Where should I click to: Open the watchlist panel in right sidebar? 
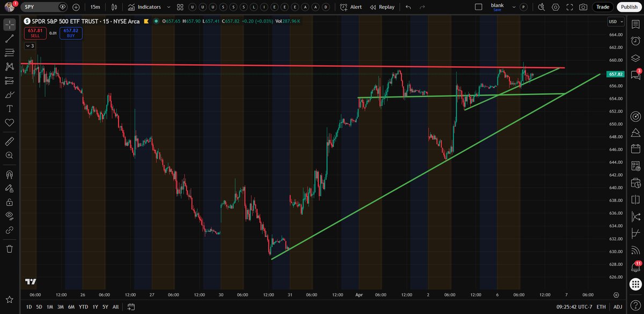pos(635,25)
